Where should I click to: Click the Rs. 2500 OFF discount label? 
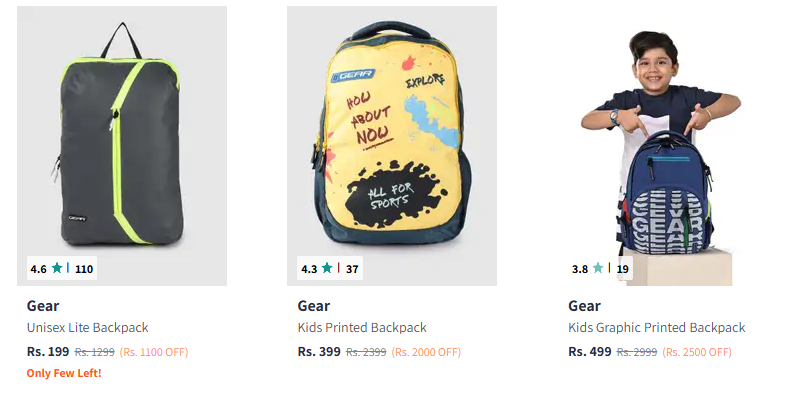pos(697,352)
